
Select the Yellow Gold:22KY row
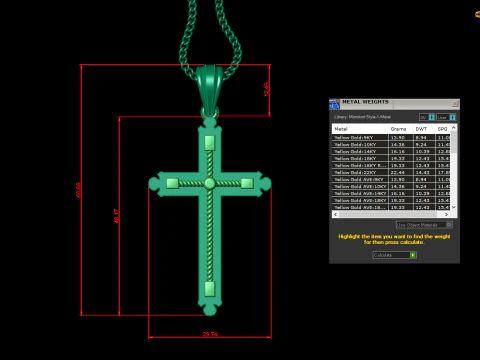coord(391,172)
